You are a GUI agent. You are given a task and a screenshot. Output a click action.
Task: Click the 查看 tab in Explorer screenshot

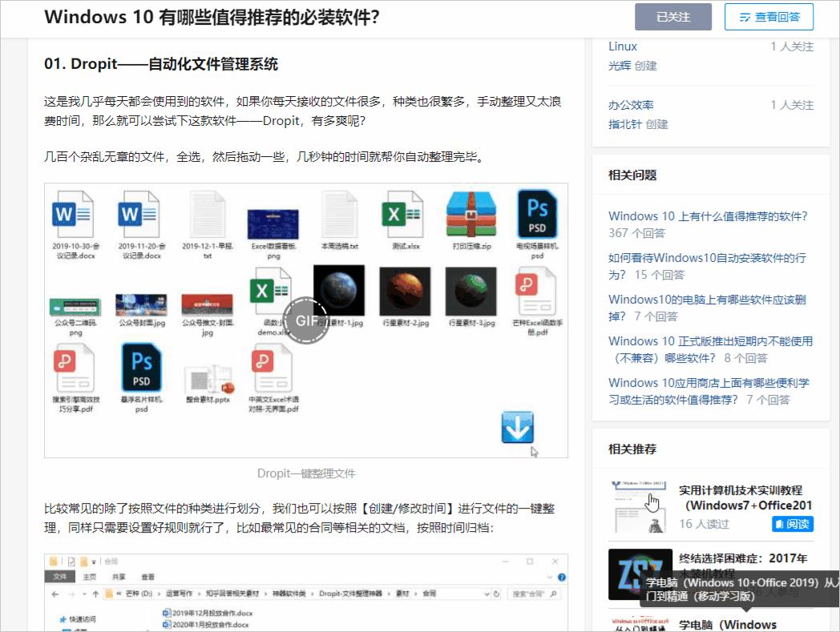[147, 577]
